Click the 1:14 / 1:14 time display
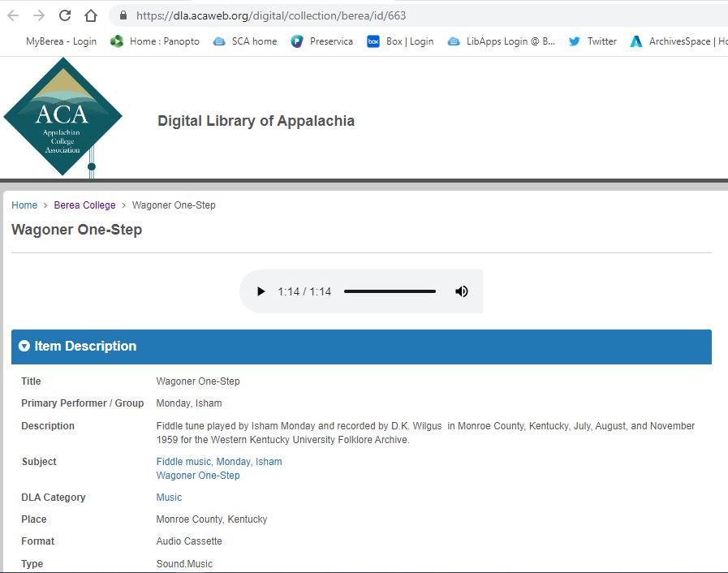The image size is (728, 573). click(x=304, y=291)
